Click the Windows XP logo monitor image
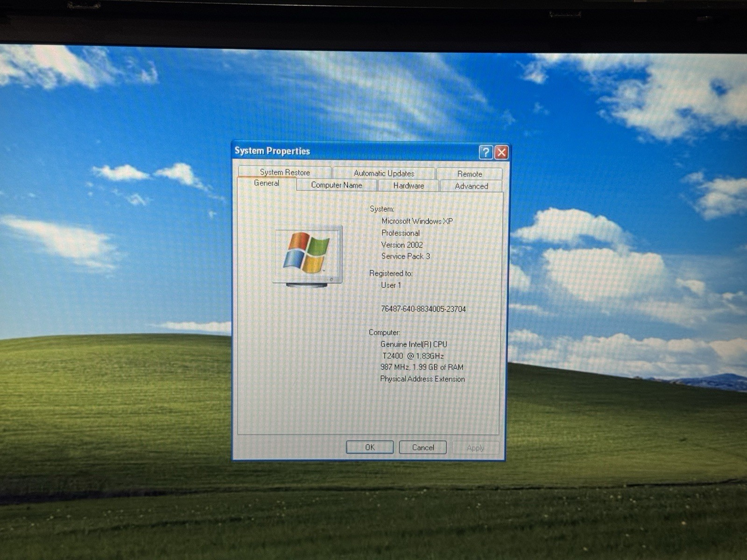Viewport: 747px width, 560px height. tap(308, 256)
